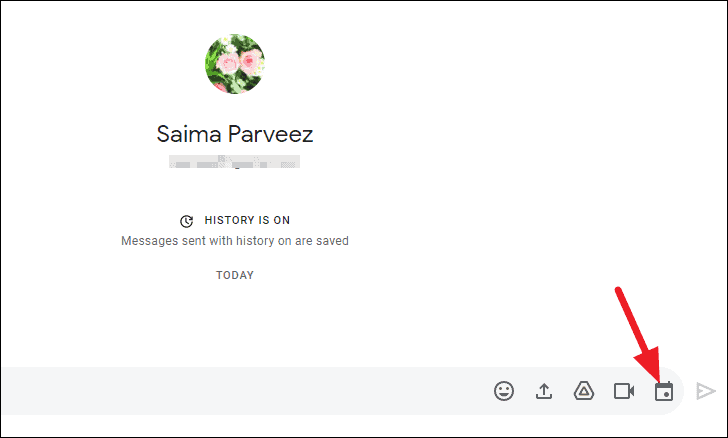
Task: Click the upload file icon
Action: 544,391
